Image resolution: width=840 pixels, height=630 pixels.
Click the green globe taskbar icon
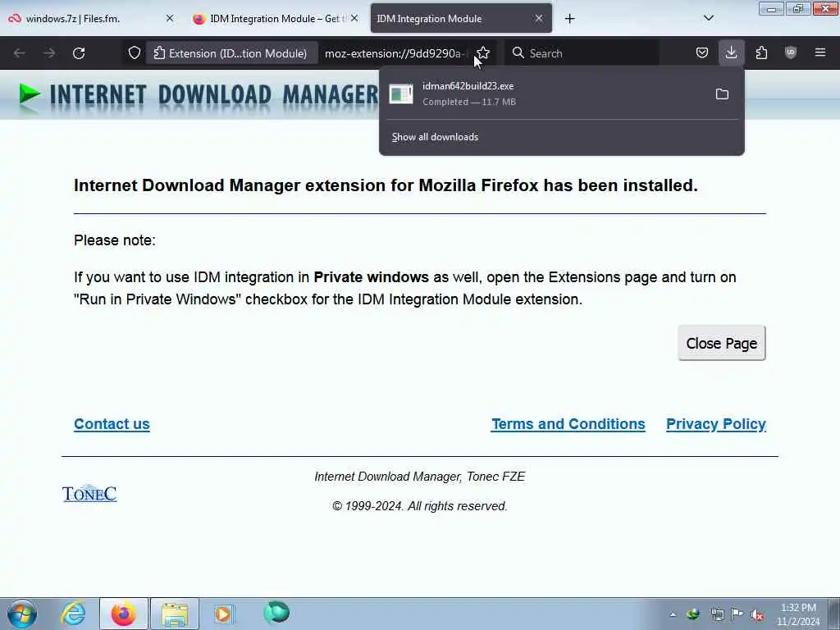coord(276,612)
